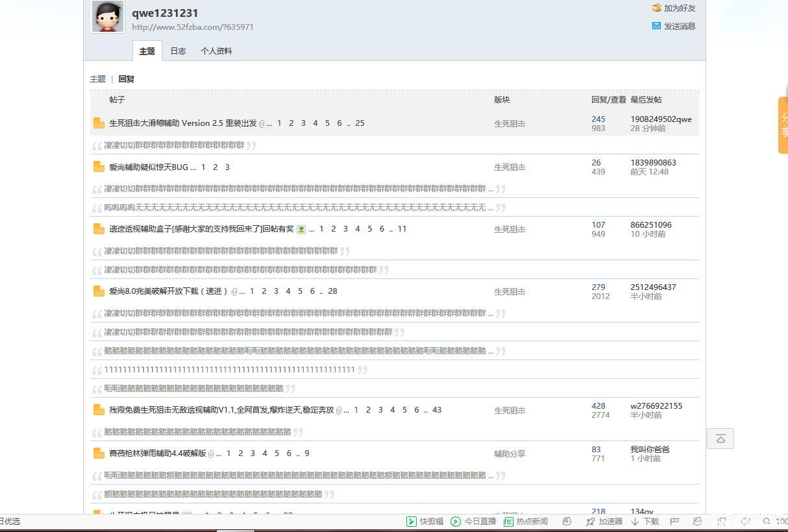Open 热点新闻 in browser status bar
The height and width of the screenshot is (532, 788).
tap(526, 522)
